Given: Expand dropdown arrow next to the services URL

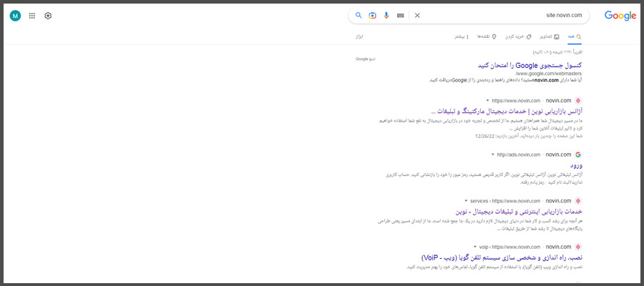Looking at the screenshot, I should point(466,201).
